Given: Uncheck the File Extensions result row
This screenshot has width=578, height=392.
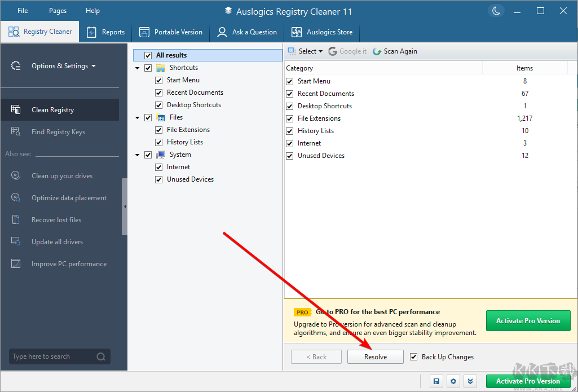Looking at the screenshot, I should coord(289,118).
